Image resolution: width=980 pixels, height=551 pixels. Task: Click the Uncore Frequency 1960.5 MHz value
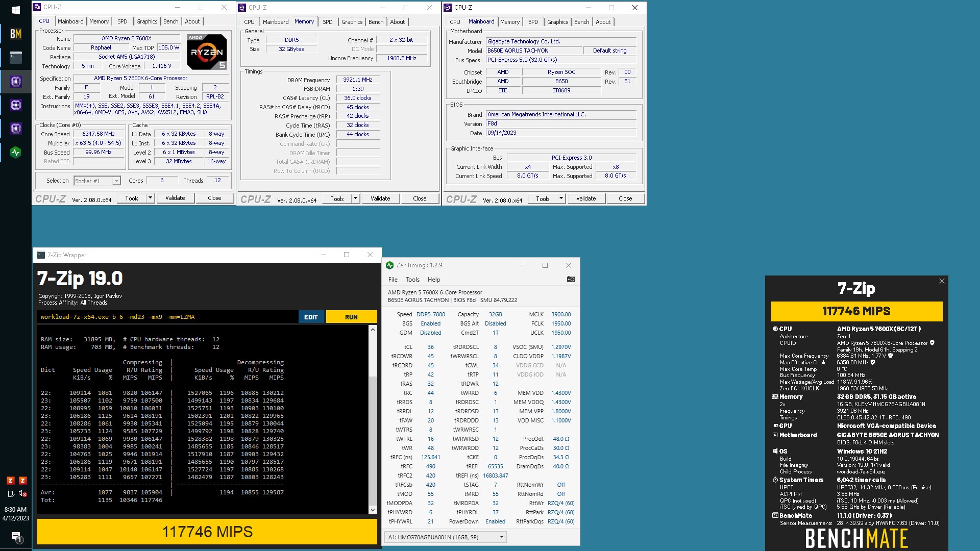tap(402, 58)
